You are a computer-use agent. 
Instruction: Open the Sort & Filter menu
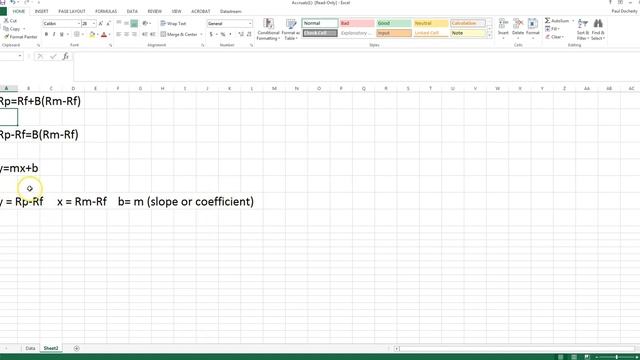583,29
